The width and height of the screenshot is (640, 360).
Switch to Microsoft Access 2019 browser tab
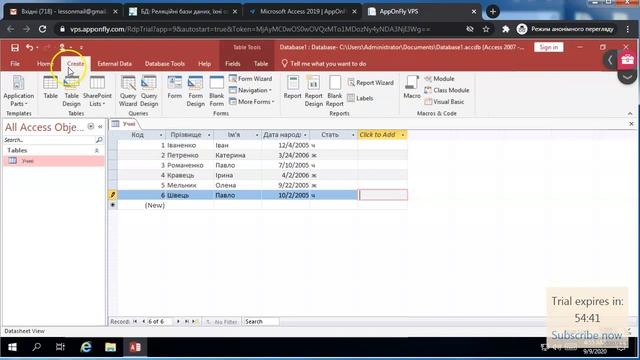pos(302,11)
